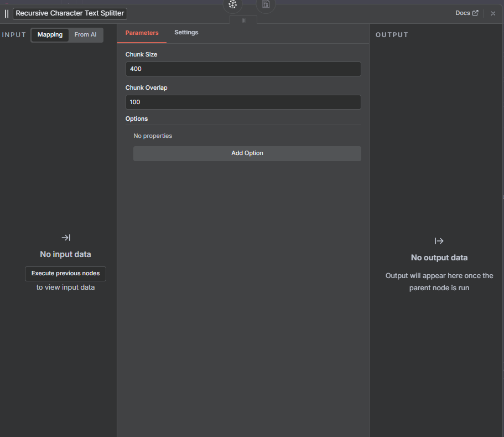Click the node title to rename it

[x=70, y=13]
